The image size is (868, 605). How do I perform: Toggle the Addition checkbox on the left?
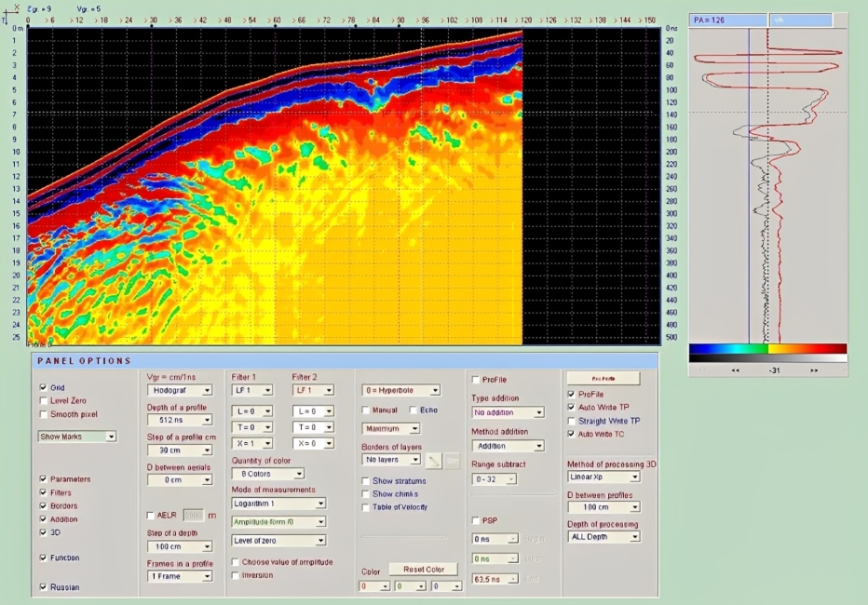pos(43,519)
